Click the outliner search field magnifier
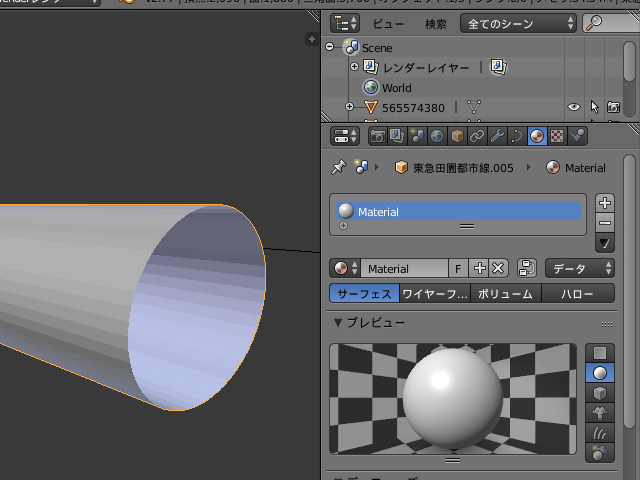Image resolution: width=640 pixels, height=480 pixels. [x=594, y=23]
